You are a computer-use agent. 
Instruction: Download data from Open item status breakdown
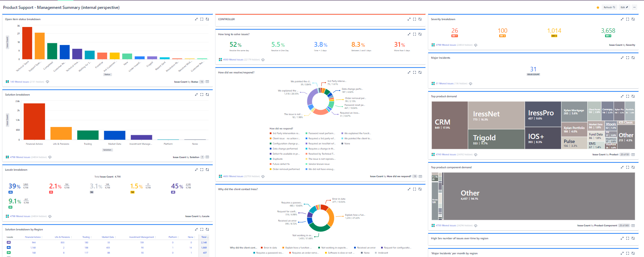point(47,82)
